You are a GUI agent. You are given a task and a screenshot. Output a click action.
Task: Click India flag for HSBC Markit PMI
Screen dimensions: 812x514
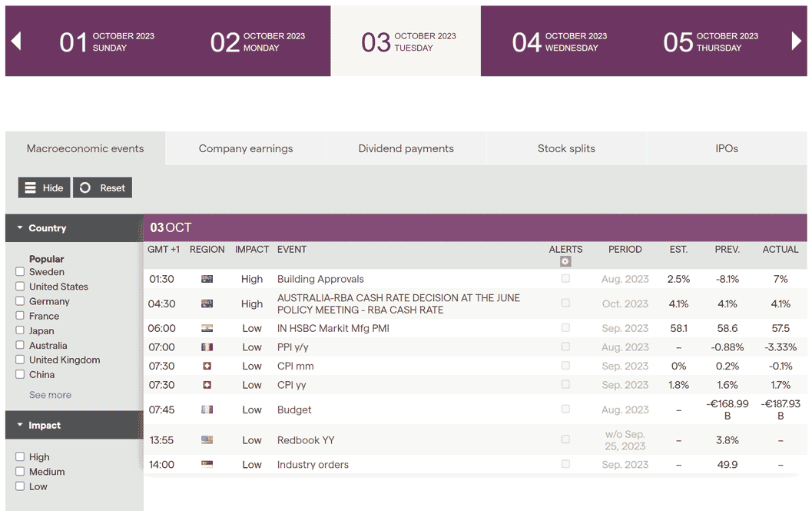coord(207,328)
